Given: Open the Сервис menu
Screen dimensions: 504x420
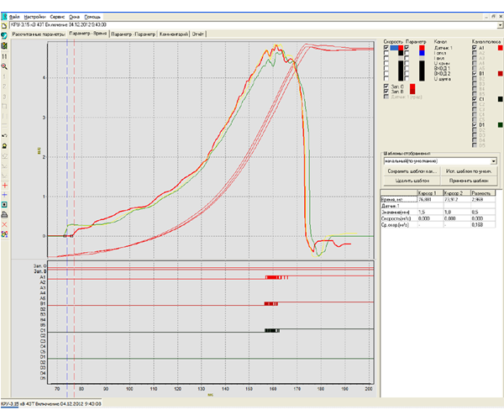Looking at the screenshot, I should [57, 17].
